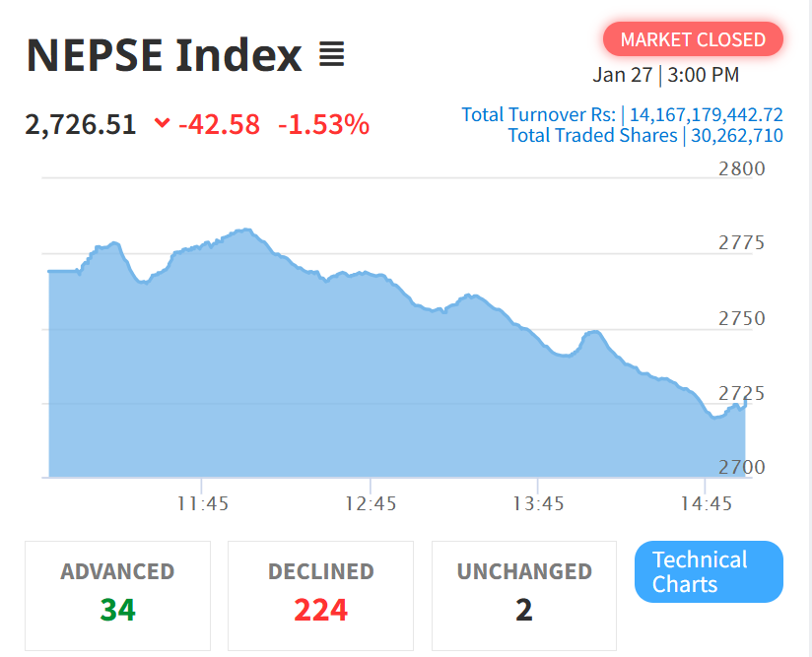Click the 2775 price axis label
This screenshot has width=812, height=657.
741,243
